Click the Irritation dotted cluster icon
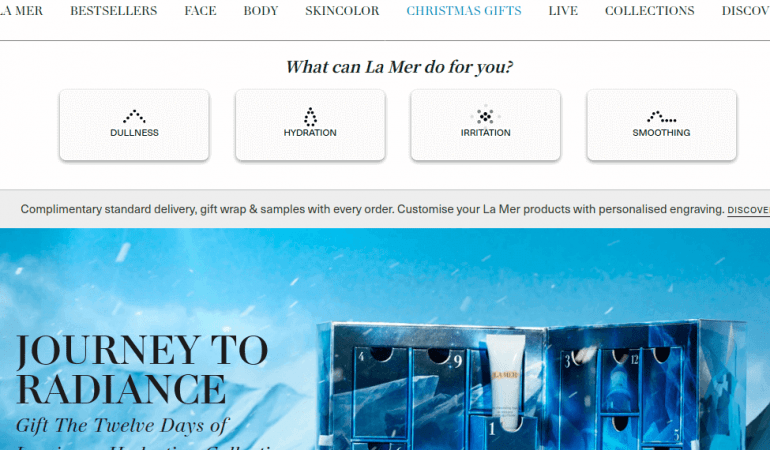Image resolution: width=770 pixels, height=450 pixels. tap(485, 116)
